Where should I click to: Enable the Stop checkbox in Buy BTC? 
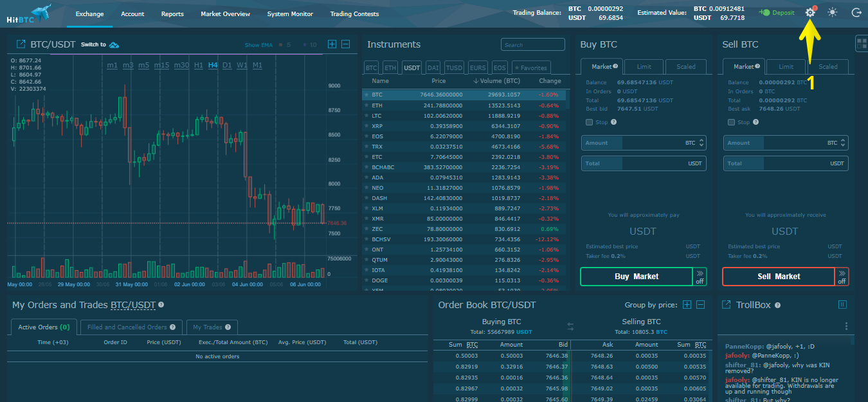pos(589,122)
